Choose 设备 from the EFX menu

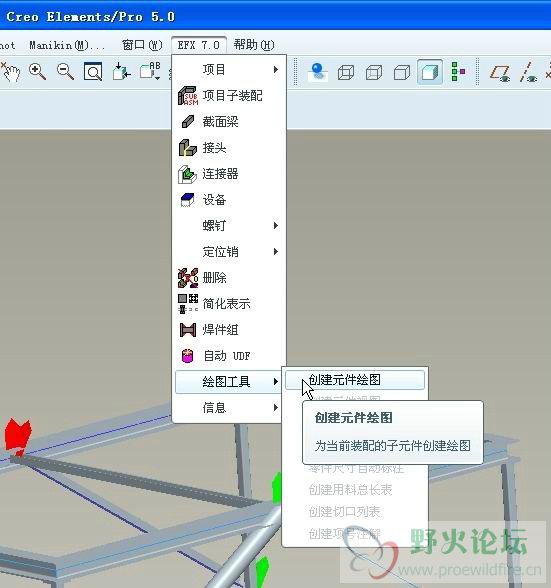click(228, 200)
